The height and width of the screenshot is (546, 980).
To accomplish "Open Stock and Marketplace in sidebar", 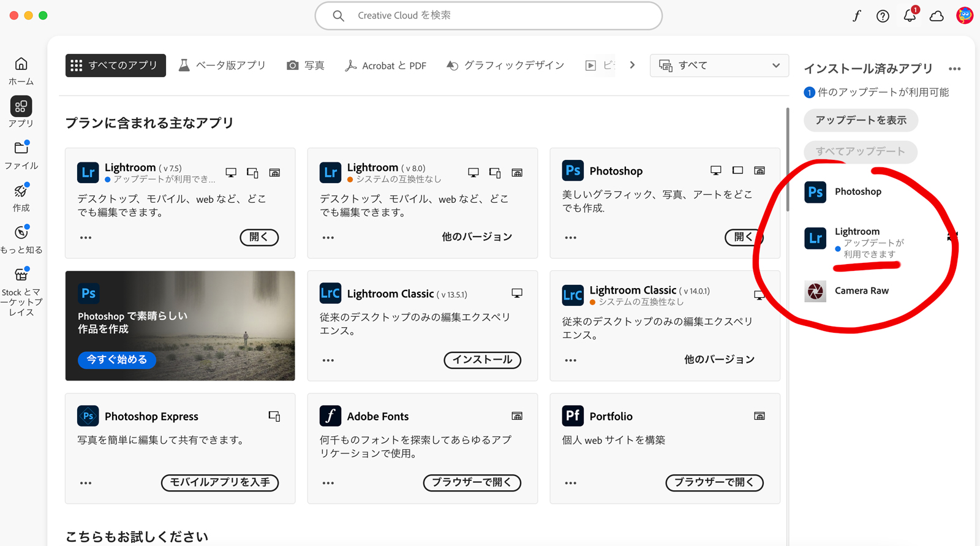I will [21, 292].
